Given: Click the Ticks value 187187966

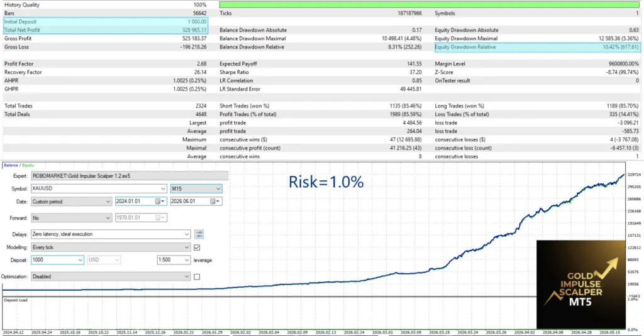Looking at the screenshot, I should click(409, 13).
